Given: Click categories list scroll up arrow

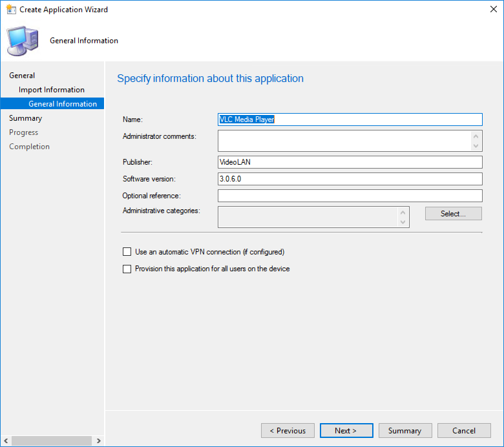Looking at the screenshot, I should pos(403,213).
